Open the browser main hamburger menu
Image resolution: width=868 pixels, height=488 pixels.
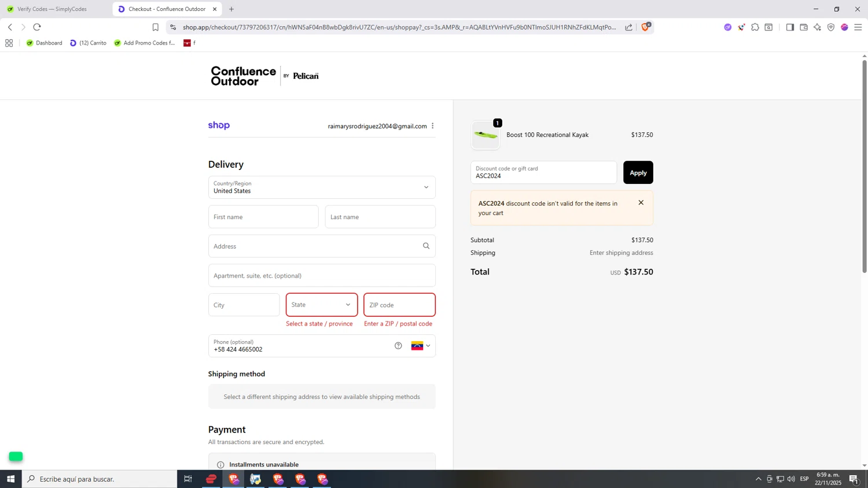[858, 27]
